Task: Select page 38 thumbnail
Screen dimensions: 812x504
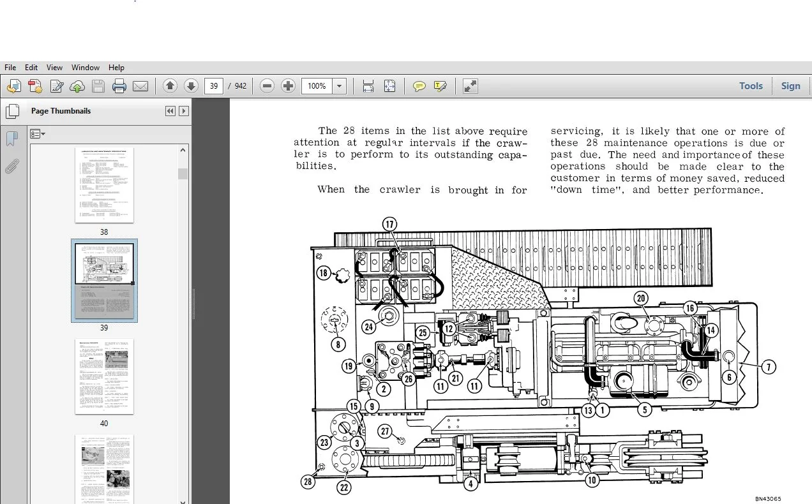Action: 104,186
